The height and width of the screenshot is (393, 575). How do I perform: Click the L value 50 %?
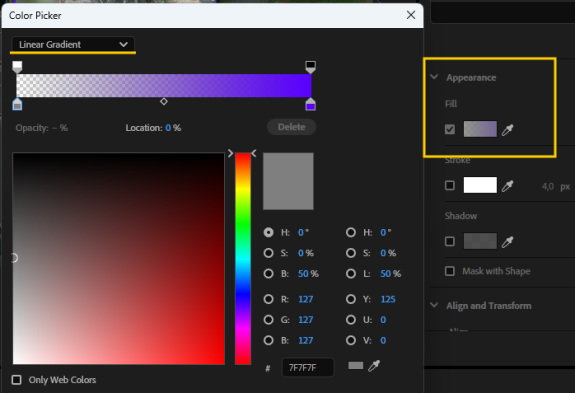(391, 273)
